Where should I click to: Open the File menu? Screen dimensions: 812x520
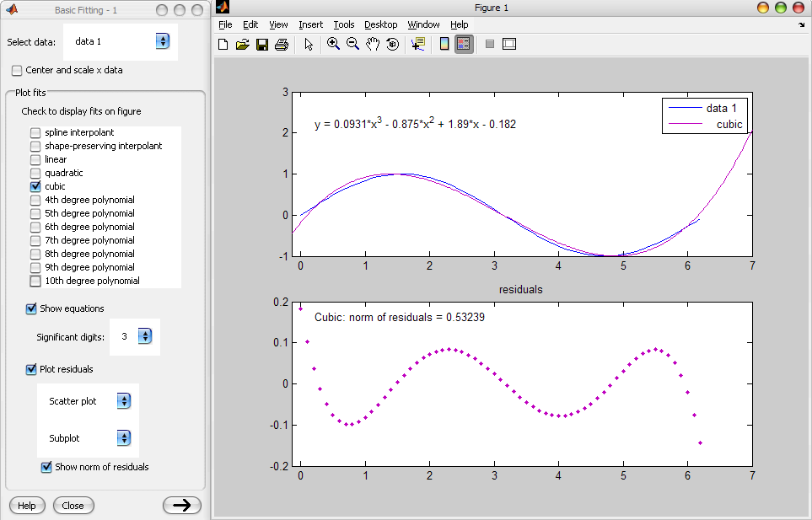point(225,24)
